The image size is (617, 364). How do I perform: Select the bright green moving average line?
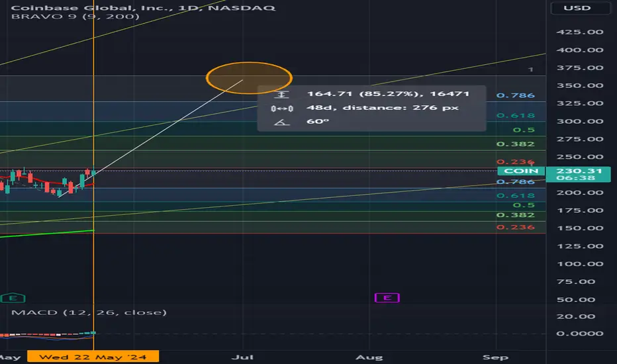coord(47,234)
